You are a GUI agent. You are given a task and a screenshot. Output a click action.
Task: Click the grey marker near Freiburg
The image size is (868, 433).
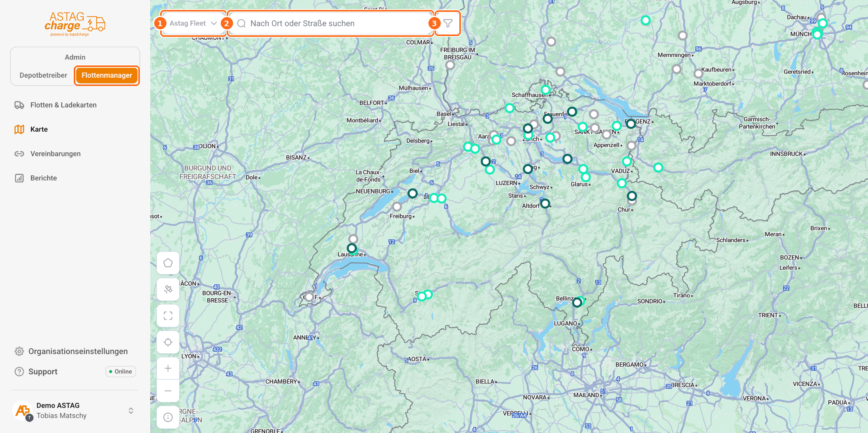397,207
